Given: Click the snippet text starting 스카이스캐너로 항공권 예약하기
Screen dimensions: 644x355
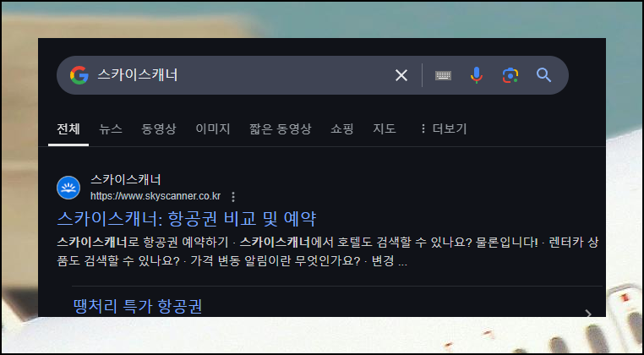Looking at the screenshot, I should pos(327,252).
